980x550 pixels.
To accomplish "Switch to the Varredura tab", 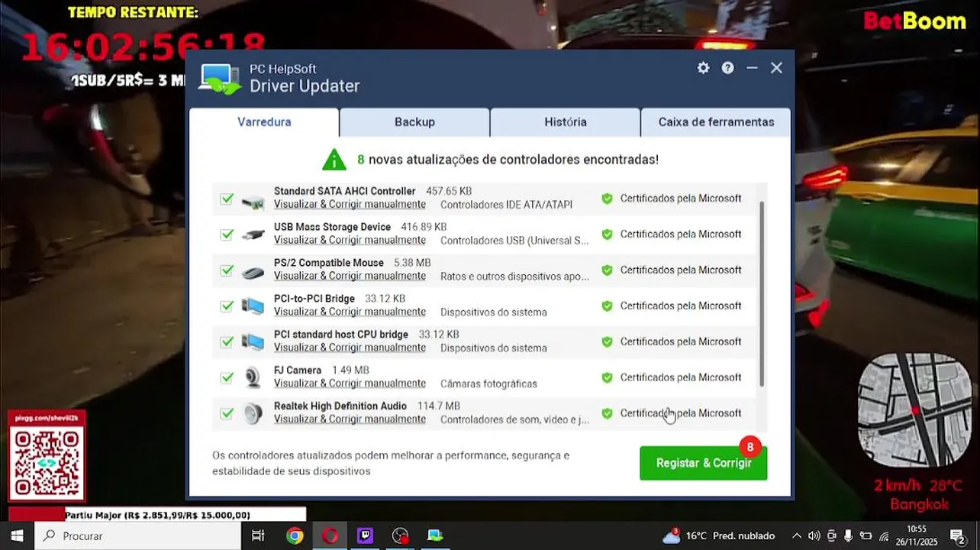I will point(264,122).
